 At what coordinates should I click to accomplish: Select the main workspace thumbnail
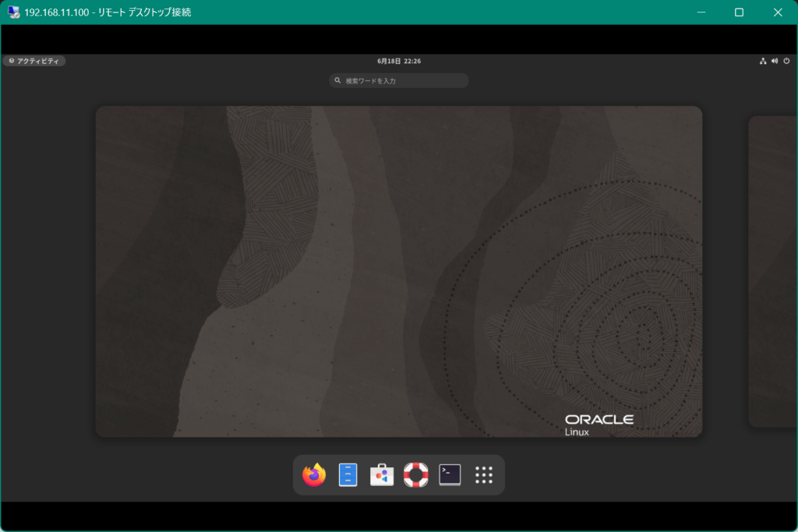[399, 271]
